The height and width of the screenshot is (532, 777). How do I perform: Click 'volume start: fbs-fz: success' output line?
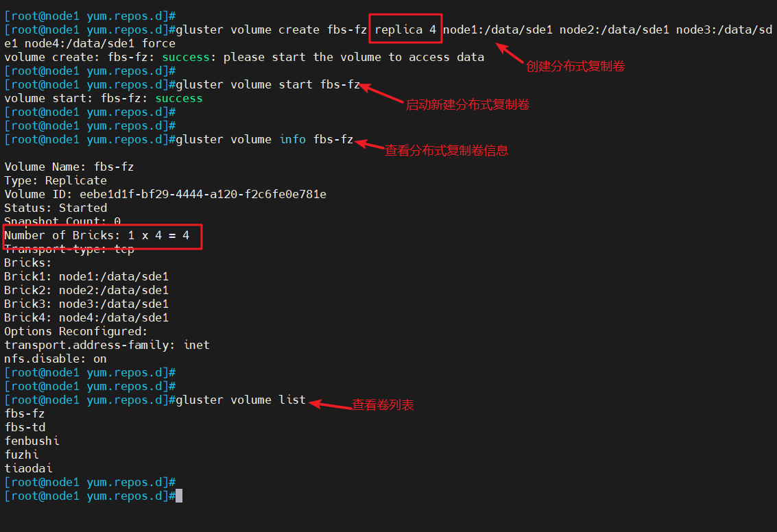click(104, 99)
